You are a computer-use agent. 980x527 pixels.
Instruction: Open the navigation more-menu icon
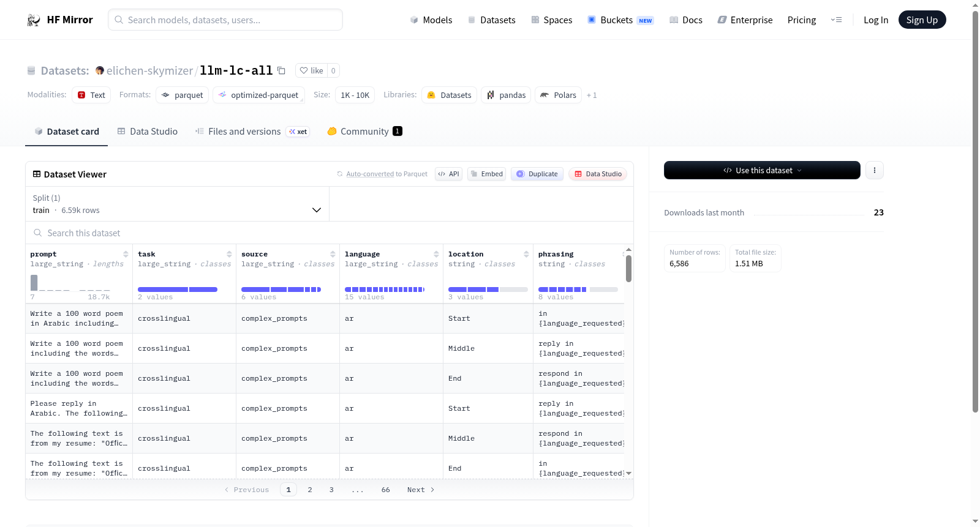coord(836,20)
